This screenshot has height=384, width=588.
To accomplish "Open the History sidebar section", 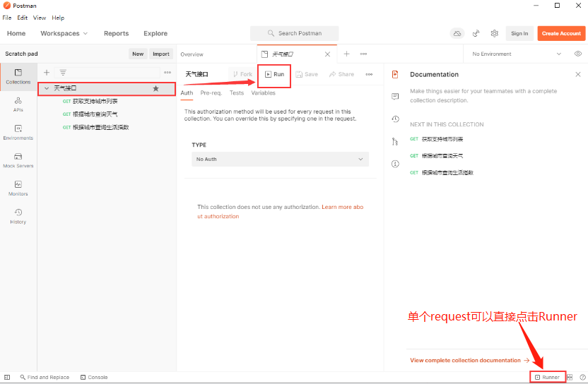I will (x=18, y=216).
